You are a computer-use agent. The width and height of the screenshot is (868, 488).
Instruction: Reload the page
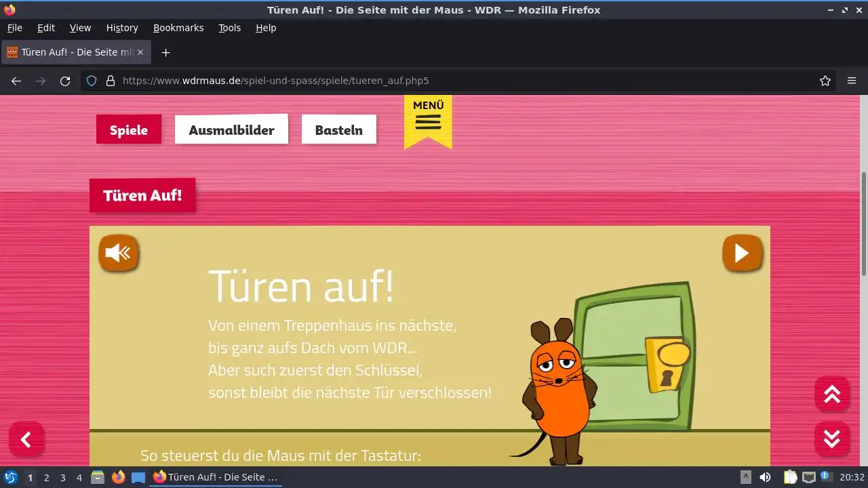point(65,81)
